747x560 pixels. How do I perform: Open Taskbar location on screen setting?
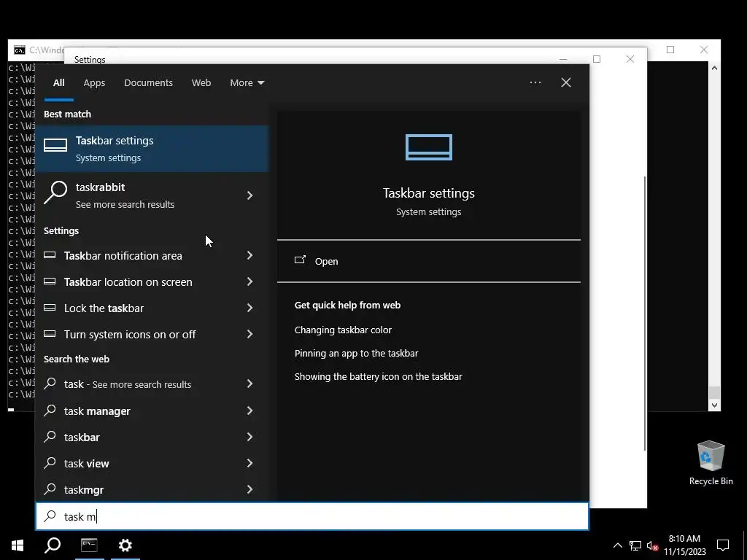tap(137, 282)
